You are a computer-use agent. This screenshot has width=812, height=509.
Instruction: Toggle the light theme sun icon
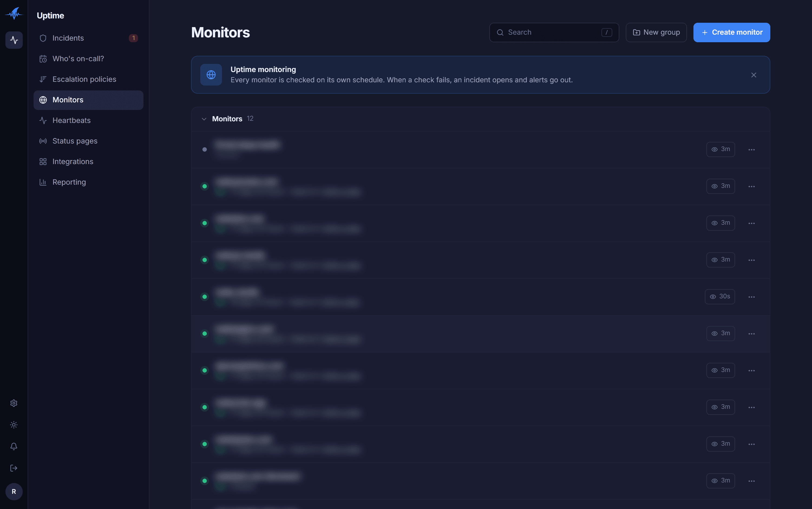tap(14, 425)
